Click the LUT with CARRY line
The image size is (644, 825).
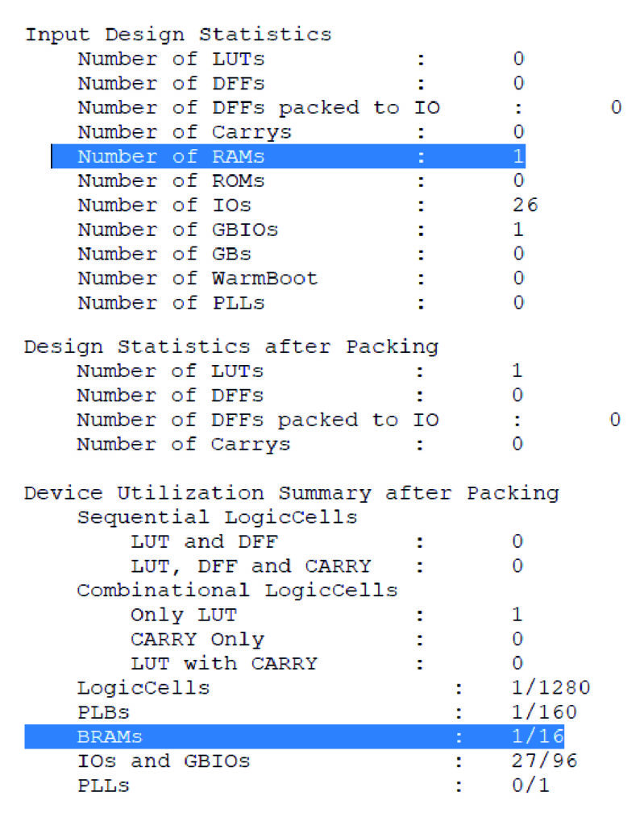[x=326, y=663]
